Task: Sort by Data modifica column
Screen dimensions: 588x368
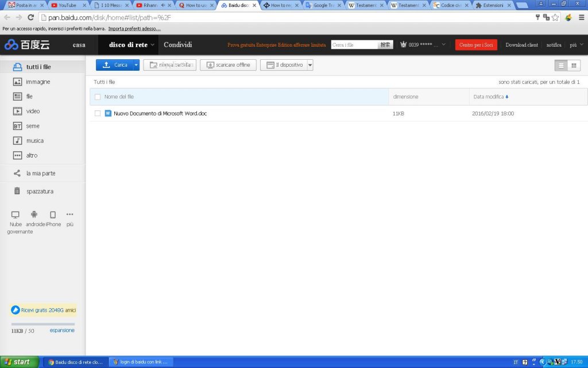Action: 490,97
